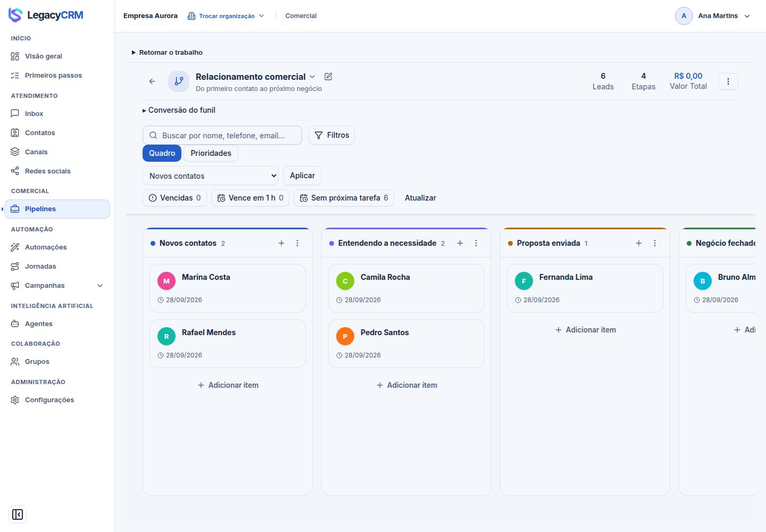Open the Novos contatos stage select
The image size is (766, 532).
[211, 176]
